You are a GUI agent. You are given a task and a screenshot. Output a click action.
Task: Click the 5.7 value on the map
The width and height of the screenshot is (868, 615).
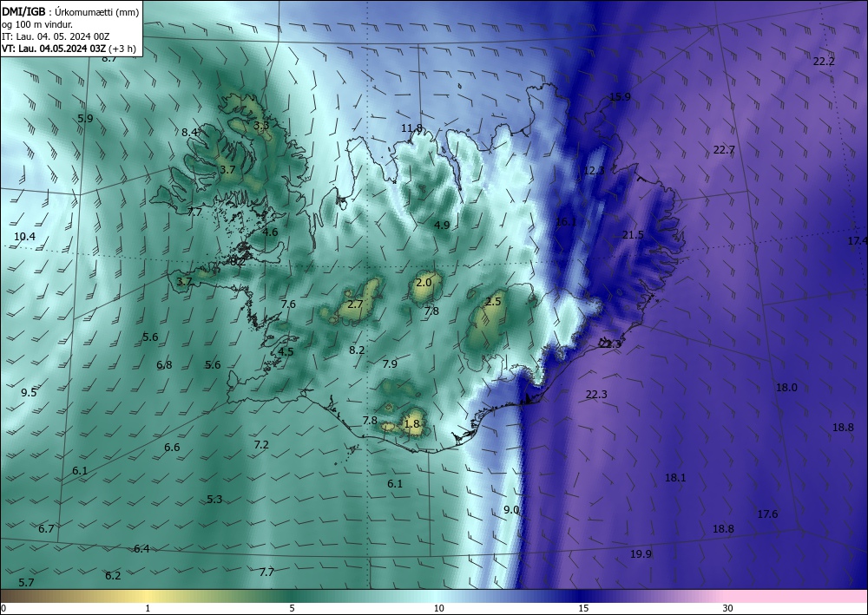(x=26, y=583)
